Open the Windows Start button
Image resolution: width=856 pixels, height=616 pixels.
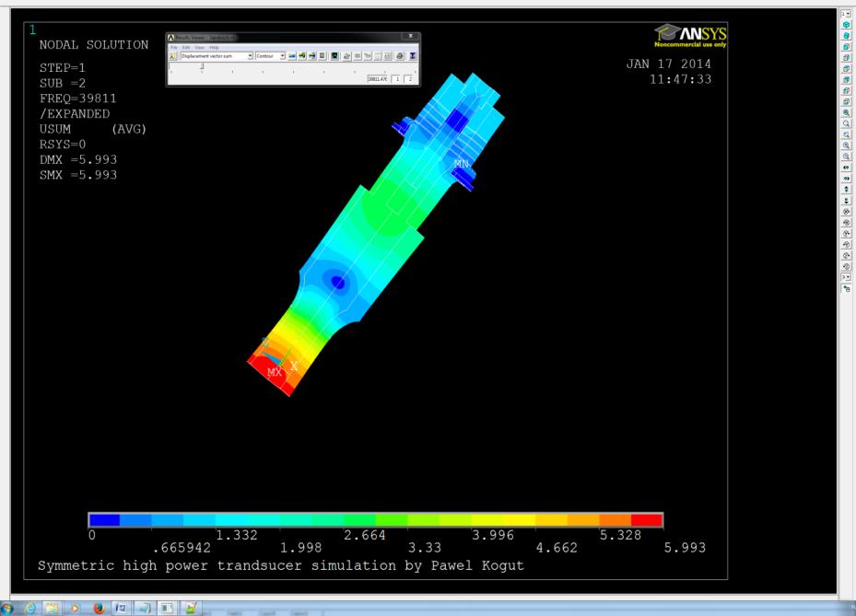click(6, 608)
